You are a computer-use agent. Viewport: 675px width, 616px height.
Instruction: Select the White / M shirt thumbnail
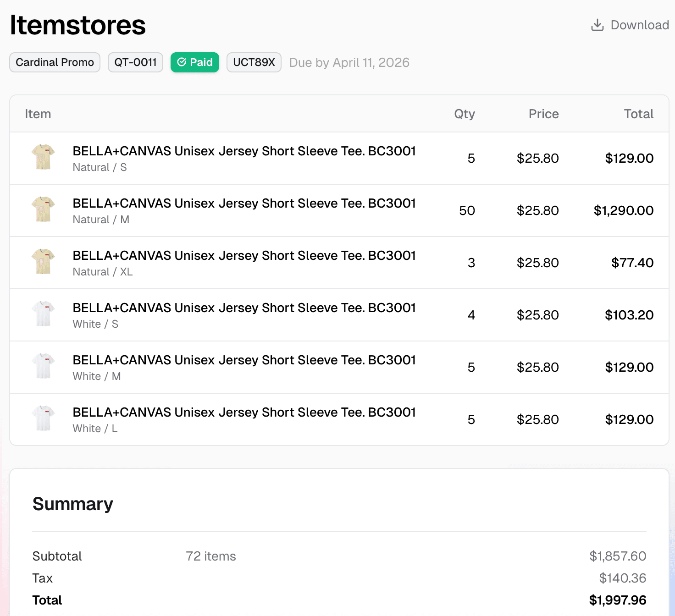[x=43, y=367]
